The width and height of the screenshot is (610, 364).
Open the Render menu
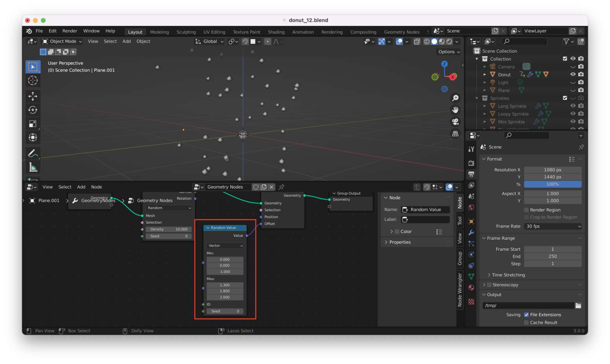pyautogui.click(x=70, y=31)
